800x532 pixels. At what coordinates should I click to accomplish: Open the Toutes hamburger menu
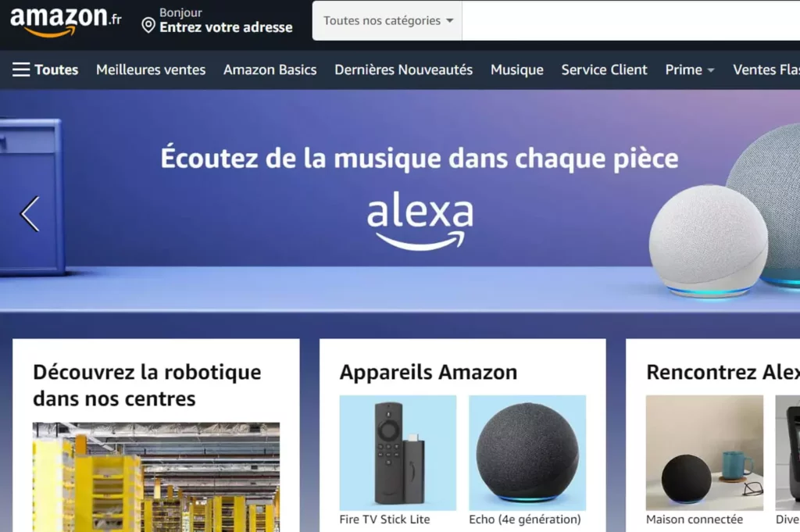click(45, 70)
